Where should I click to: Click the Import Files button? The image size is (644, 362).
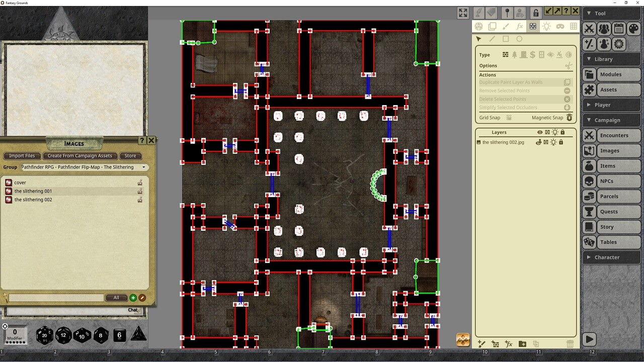22,156
